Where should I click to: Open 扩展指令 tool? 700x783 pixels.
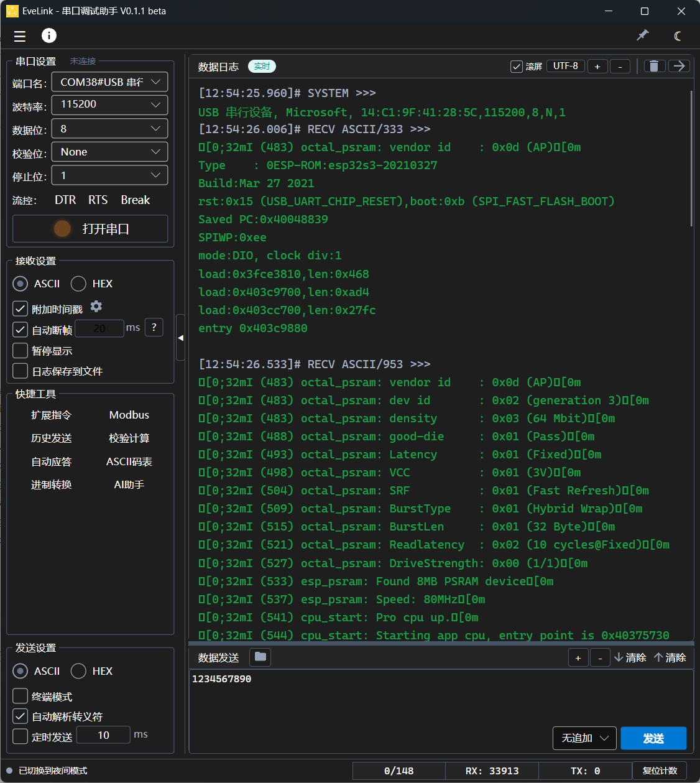click(x=52, y=415)
